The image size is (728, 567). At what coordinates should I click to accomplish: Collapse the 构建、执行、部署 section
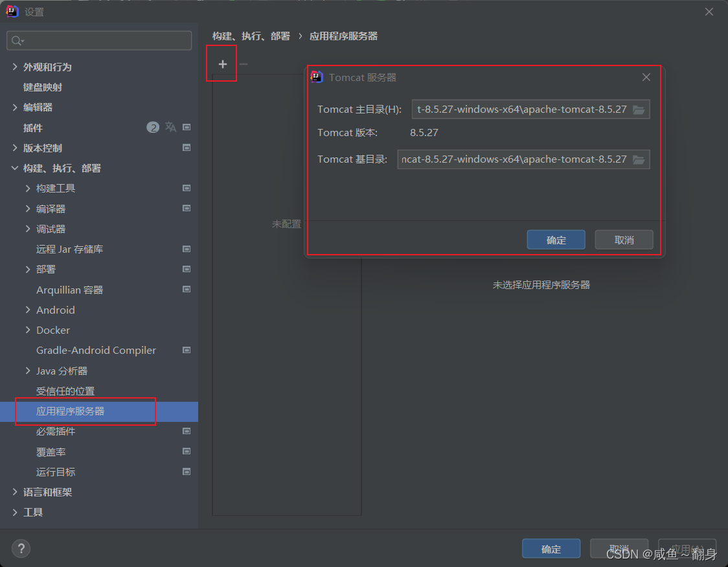coord(15,168)
